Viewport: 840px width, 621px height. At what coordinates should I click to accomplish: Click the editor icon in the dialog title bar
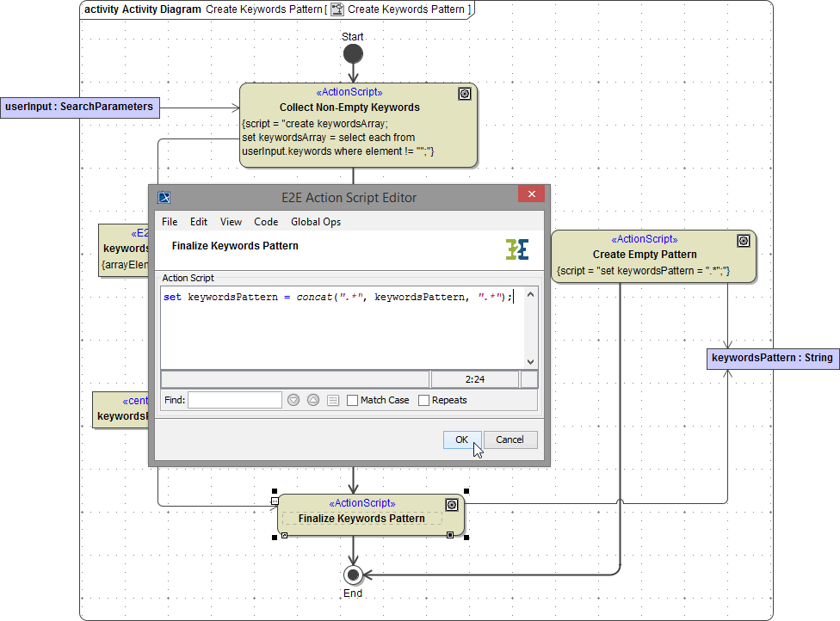[x=164, y=197]
